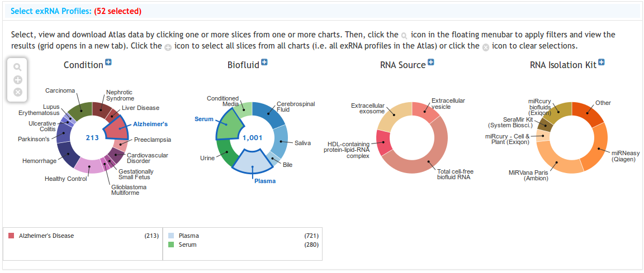The height and width of the screenshot is (273, 644).
Task: Click the Plasma legend entry
Action: pos(189,236)
